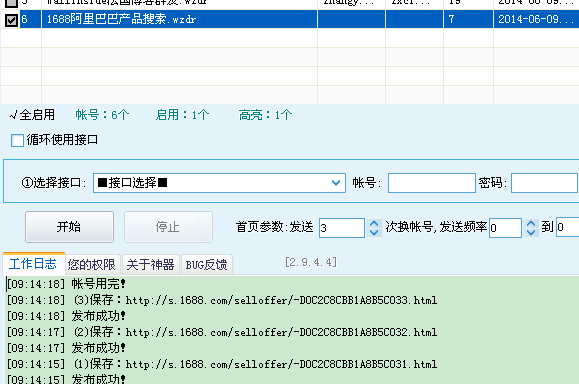Click the log URL ending B5C032.html
579x384 pixels.
[281, 332]
